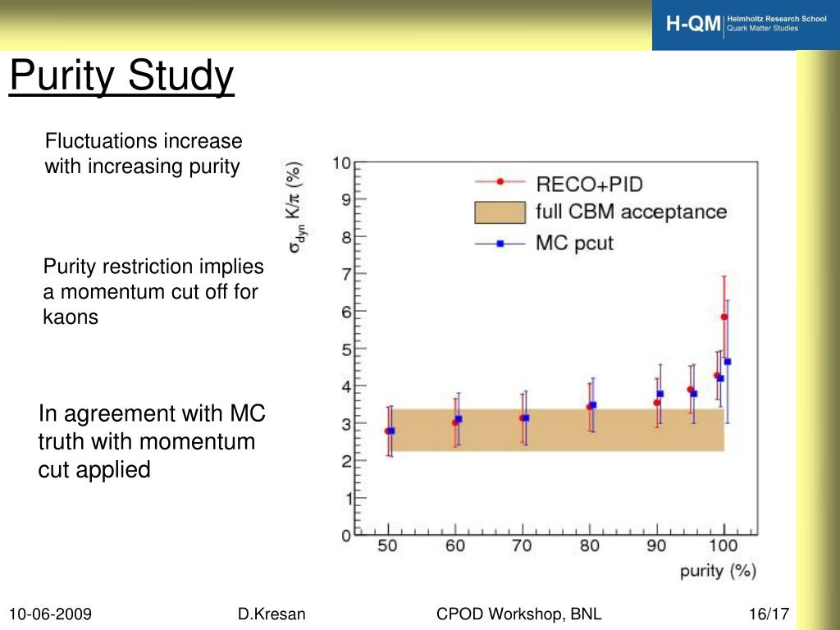This screenshot has height=630, width=840.
Task: Click the red RECO+PID legend marker
Action: (x=500, y=181)
